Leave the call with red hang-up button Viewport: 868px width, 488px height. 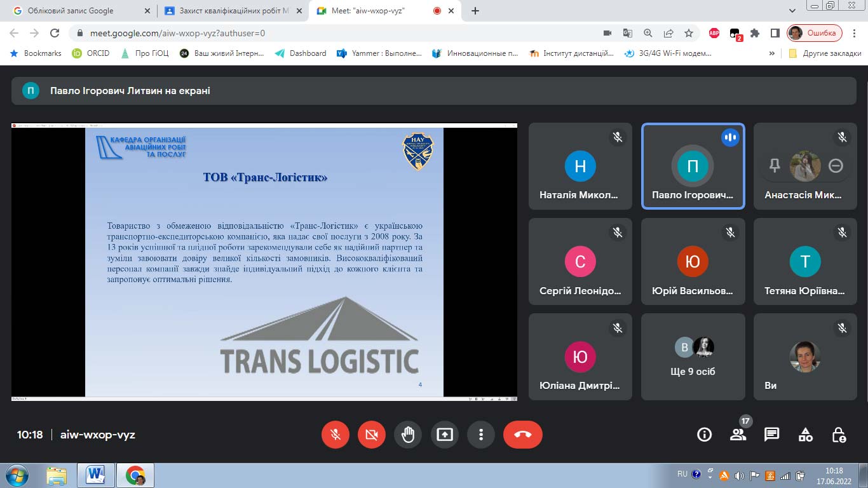click(x=522, y=435)
